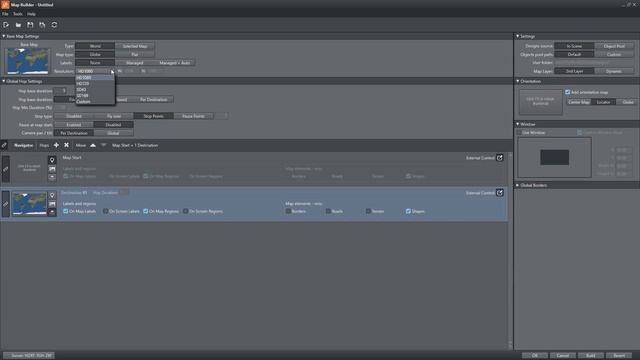Viewport: 640px width, 360px height.
Task: Open the File menu
Action: (x=5, y=14)
